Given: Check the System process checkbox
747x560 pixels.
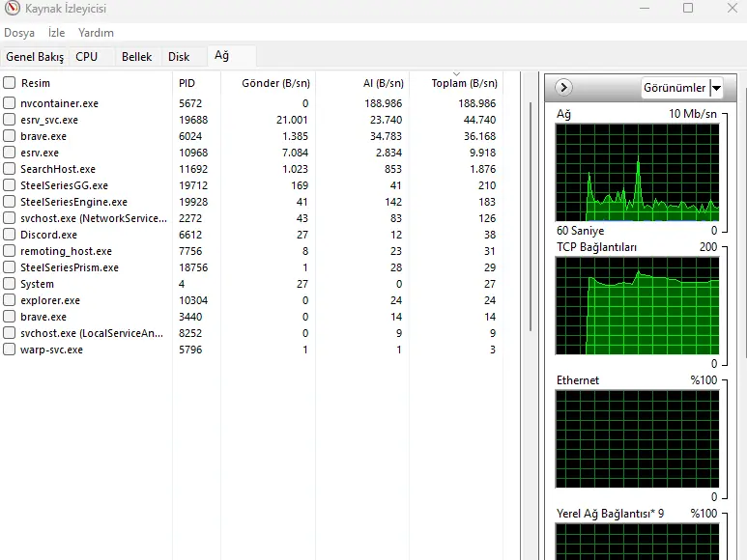Looking at the screenshot, I should point(9,284).
